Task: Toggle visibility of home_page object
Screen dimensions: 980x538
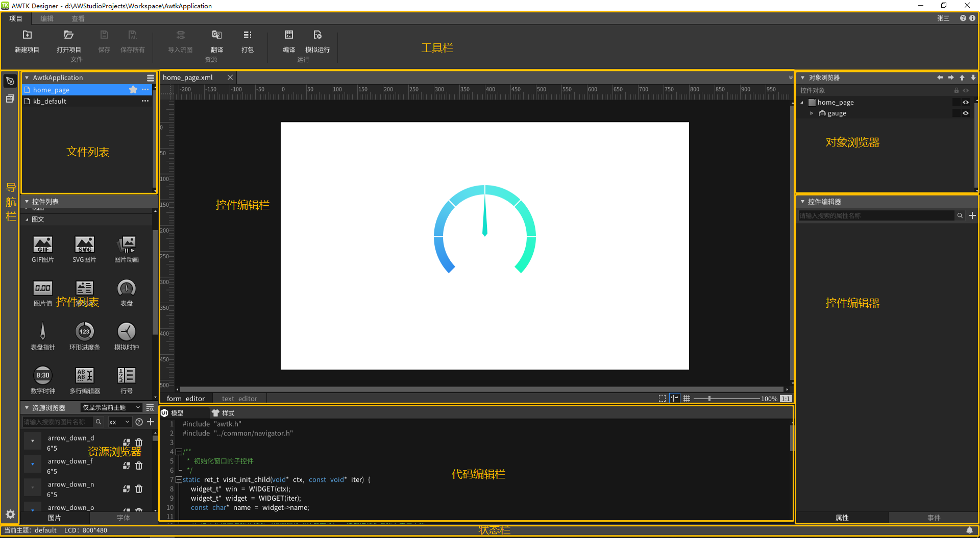Action: (x=966, y=102)
